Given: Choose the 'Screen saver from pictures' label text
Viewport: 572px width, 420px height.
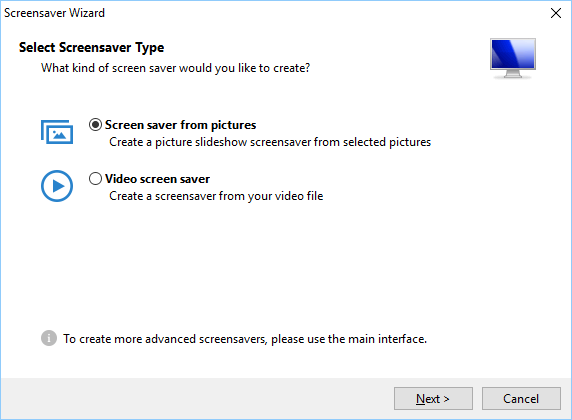Looking at the screenshot, I should click(181, 125).
